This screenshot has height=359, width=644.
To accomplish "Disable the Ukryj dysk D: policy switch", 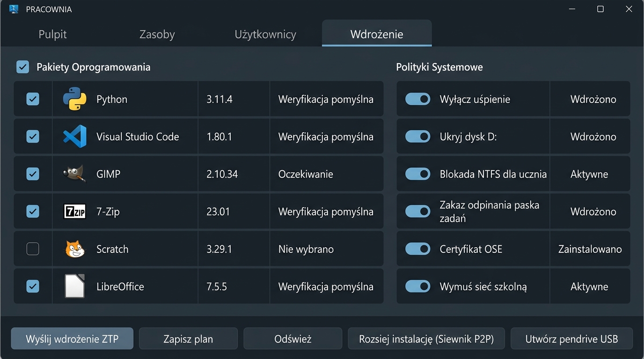I will (417, 136).
